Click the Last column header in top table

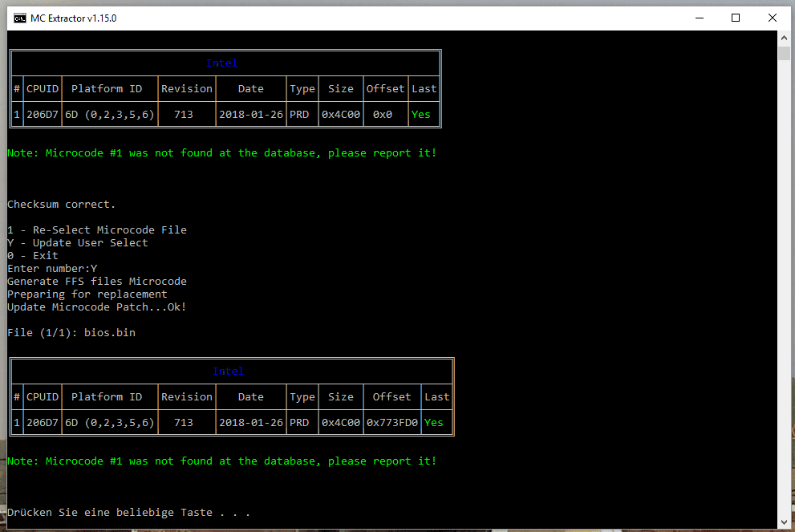point(424,89)
